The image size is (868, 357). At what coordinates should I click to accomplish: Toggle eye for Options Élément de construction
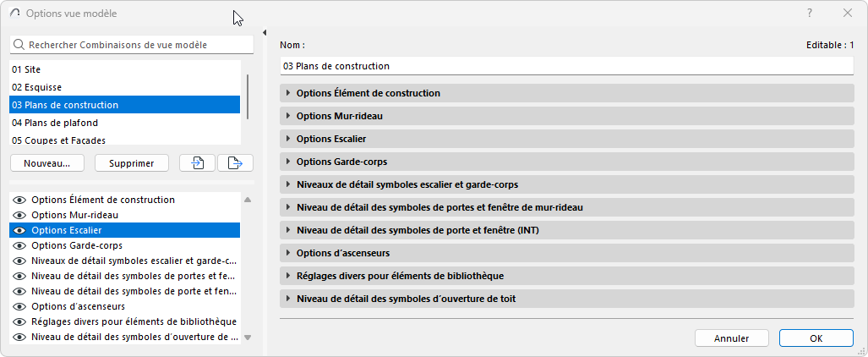click(20, 200)
